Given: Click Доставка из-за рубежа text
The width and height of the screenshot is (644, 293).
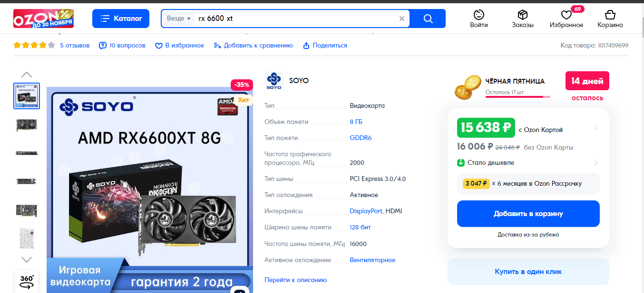Looking at the screenshot, I should point(528,235).
